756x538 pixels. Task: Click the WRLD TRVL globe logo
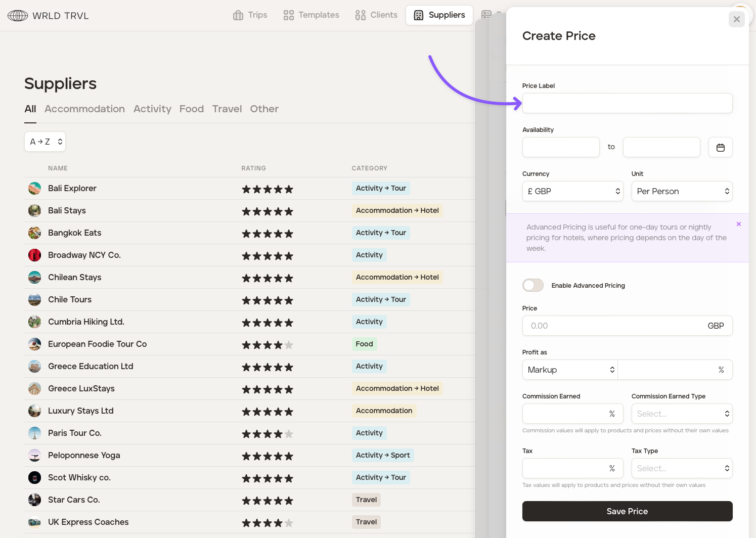click(x=18, y=16)
